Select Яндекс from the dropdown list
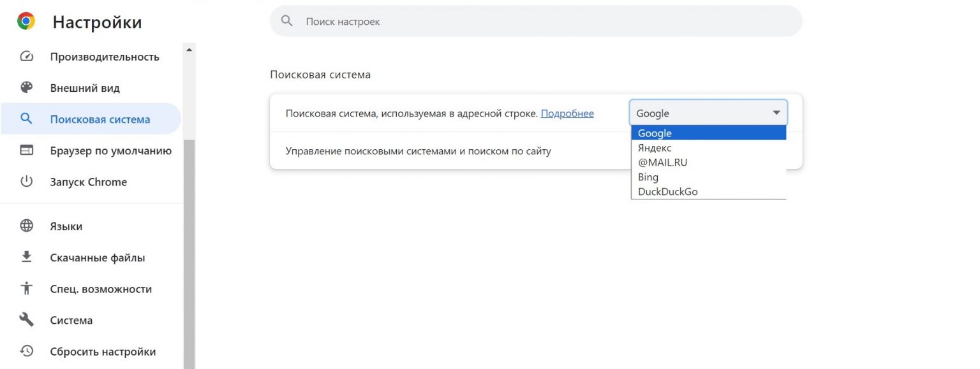This screenshot has height=369, width=980. click(x=655, y=148)
